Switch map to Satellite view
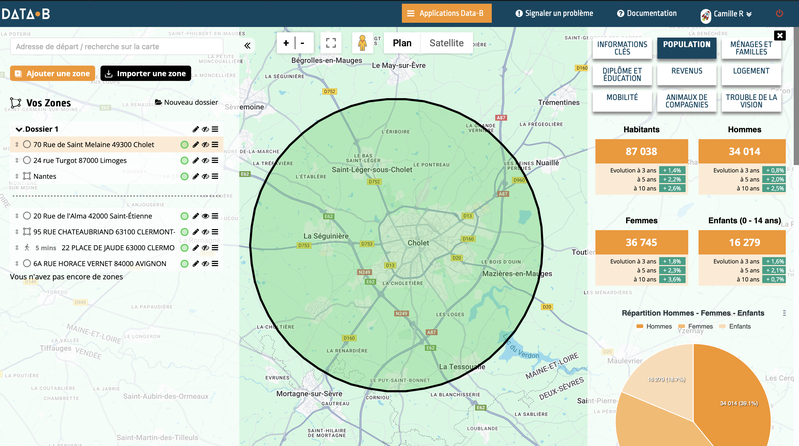Screen dimensions: 799x446 (x=446, y=43)
